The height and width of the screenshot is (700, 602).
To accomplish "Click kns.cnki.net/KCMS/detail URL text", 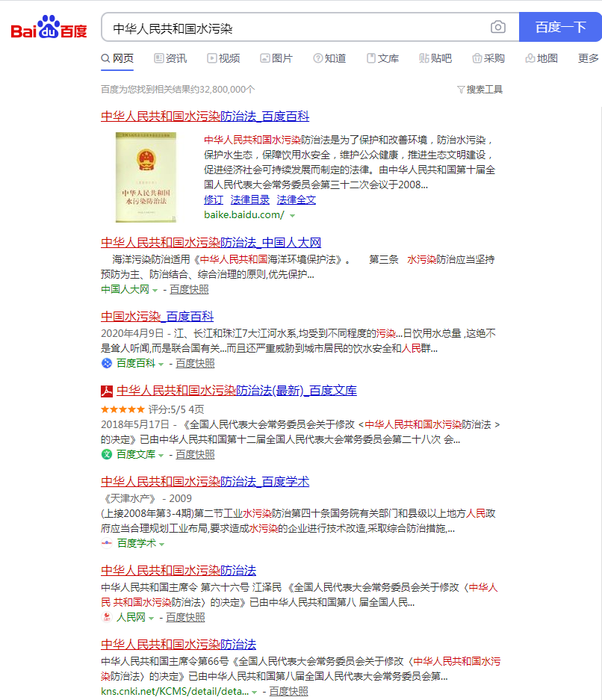I will tap(175, 692).
